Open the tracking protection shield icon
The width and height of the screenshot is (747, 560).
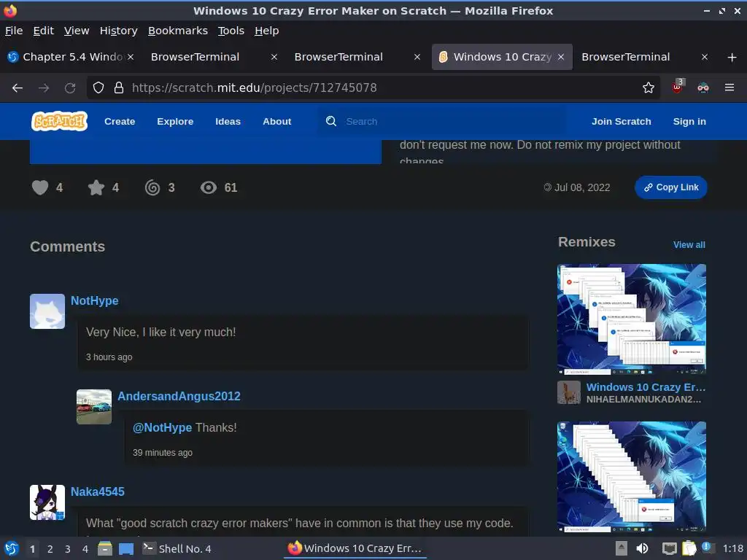98,87
